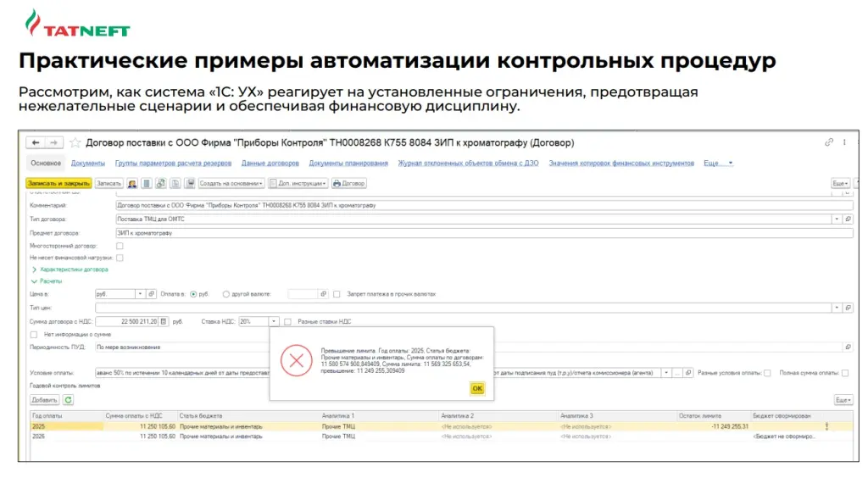Screen dimensions: 868x478
Task: Go back with the left arrow button
Action: click(36, 142)
